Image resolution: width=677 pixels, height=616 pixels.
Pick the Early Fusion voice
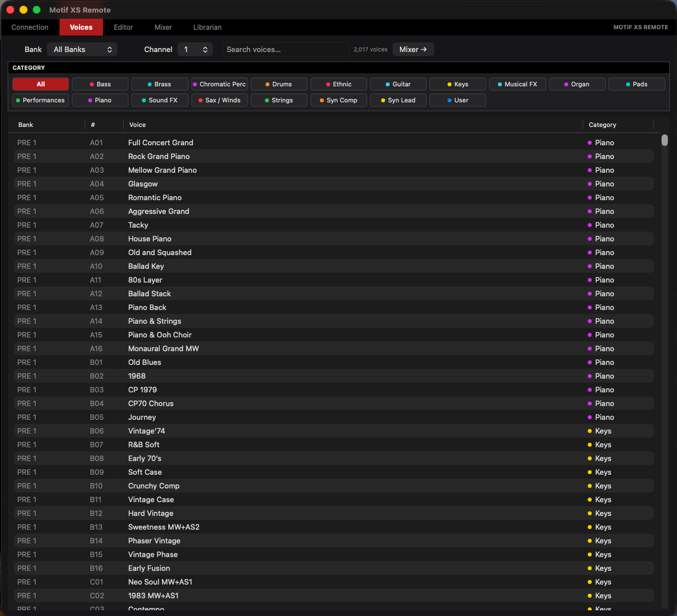click(333, 569)
